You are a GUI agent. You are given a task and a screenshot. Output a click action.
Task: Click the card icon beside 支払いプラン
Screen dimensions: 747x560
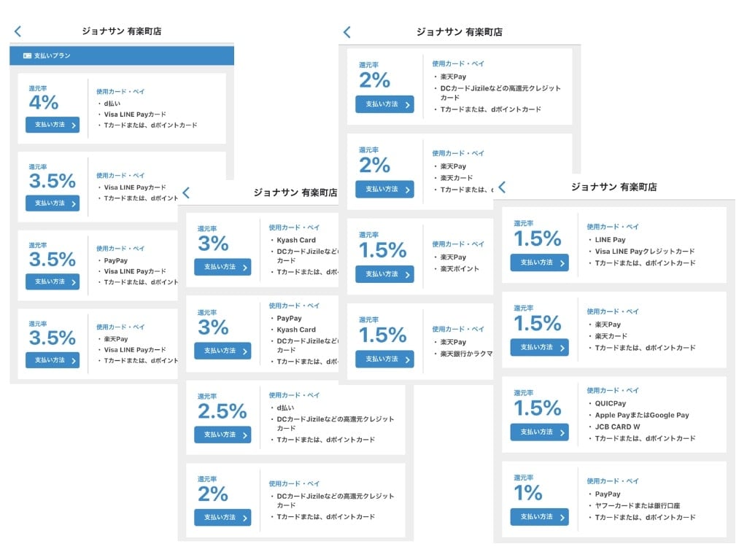(27, 55)
